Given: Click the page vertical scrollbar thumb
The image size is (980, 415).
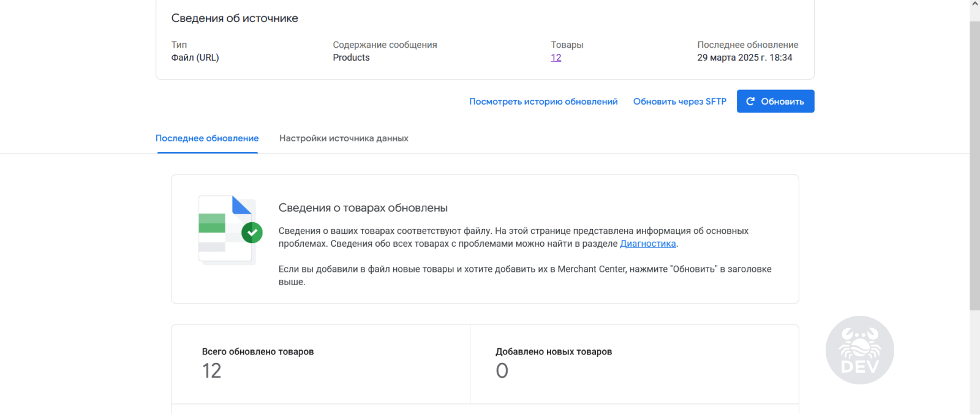Looking at the screenshot, I should click(974, 165).
